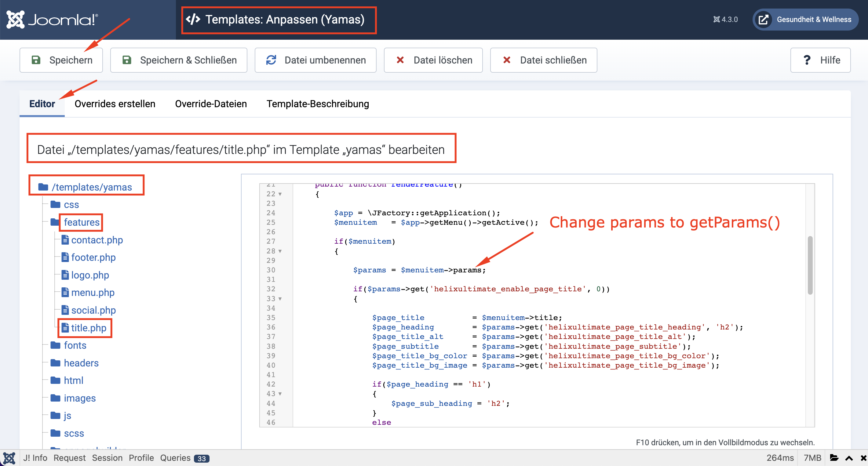Open debug bar folder history icon
This screenshot has height=466, width=868.
(x=834, y=458)
